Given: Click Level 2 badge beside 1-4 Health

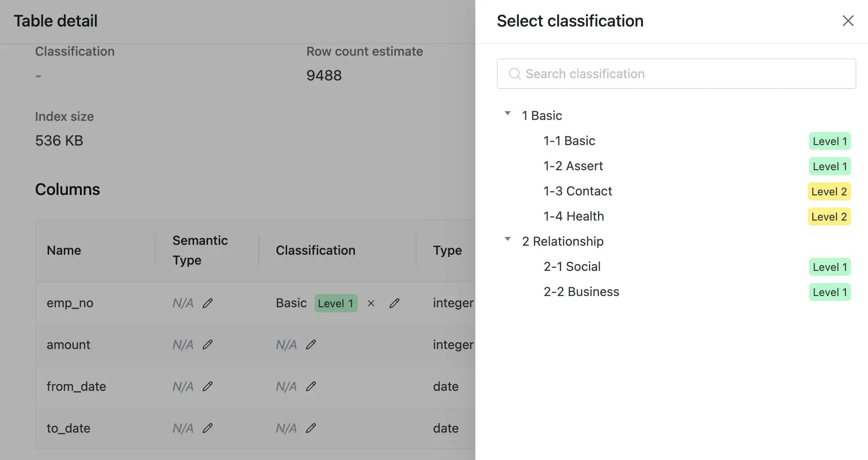Looking at the screenshot, I should click(x=829, y=217).
